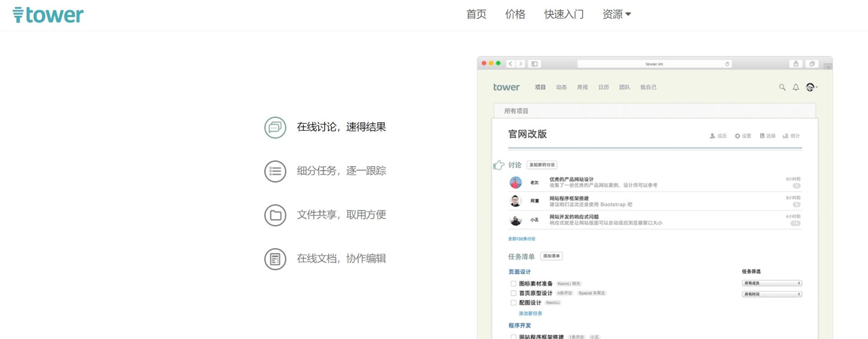This screenshot has width=868, height=339.
Task: Click the tower logo in the site header
Action: [48, 15]
